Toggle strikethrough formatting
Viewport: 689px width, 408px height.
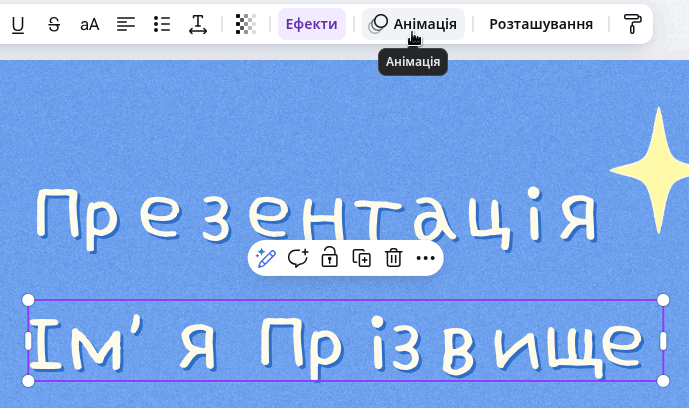click(x=54, y=24)
